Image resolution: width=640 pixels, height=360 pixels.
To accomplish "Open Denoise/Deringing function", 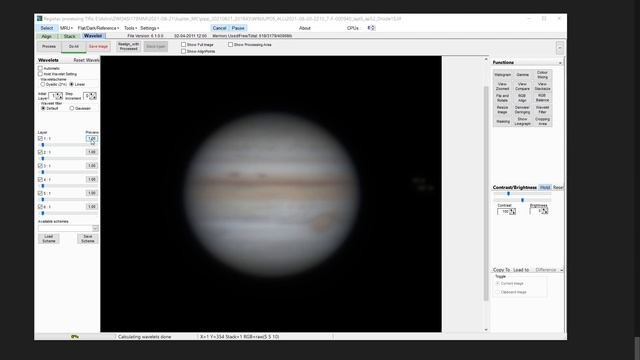I will 522,109.
